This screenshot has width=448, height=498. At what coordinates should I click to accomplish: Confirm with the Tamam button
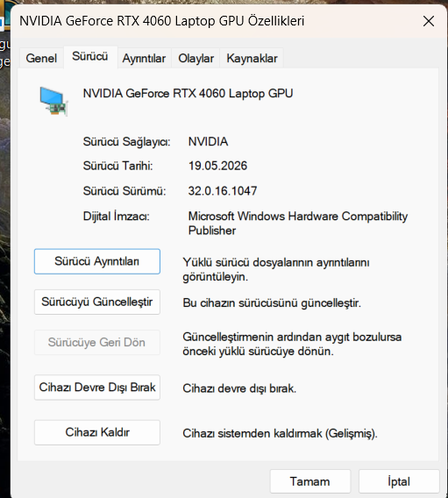pos(310,481)
